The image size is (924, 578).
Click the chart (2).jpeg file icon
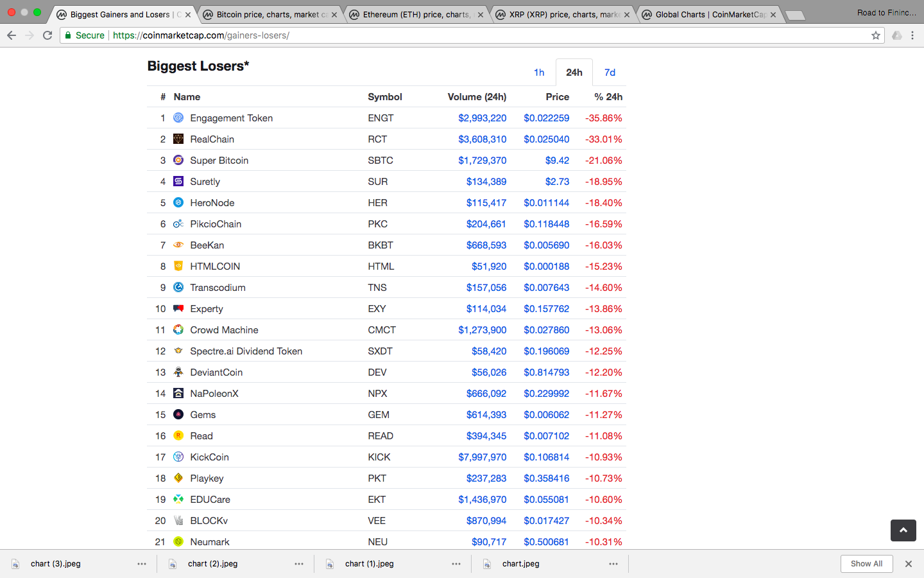(173, 564)
